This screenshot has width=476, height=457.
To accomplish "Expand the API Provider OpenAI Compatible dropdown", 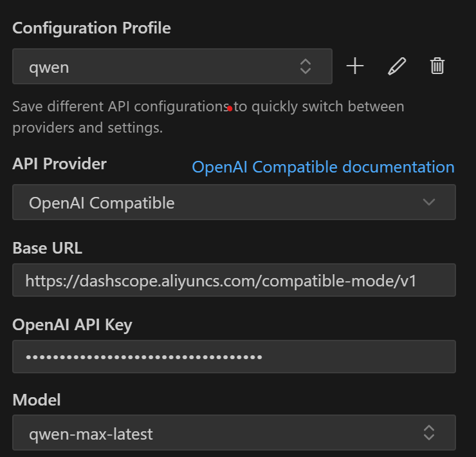I will tap(234, 202).
